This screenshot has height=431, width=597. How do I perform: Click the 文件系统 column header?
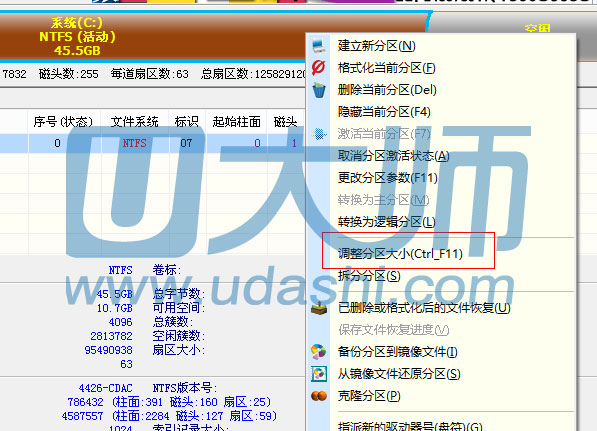[134, 122]
